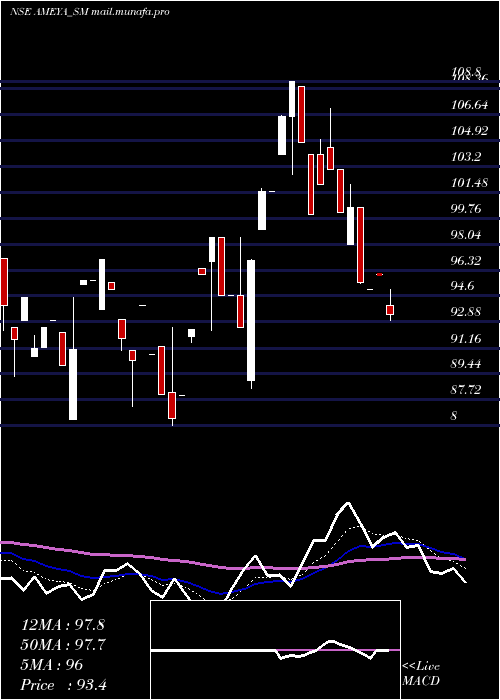Click the Price : 93.4 reading

pos(64,685)
